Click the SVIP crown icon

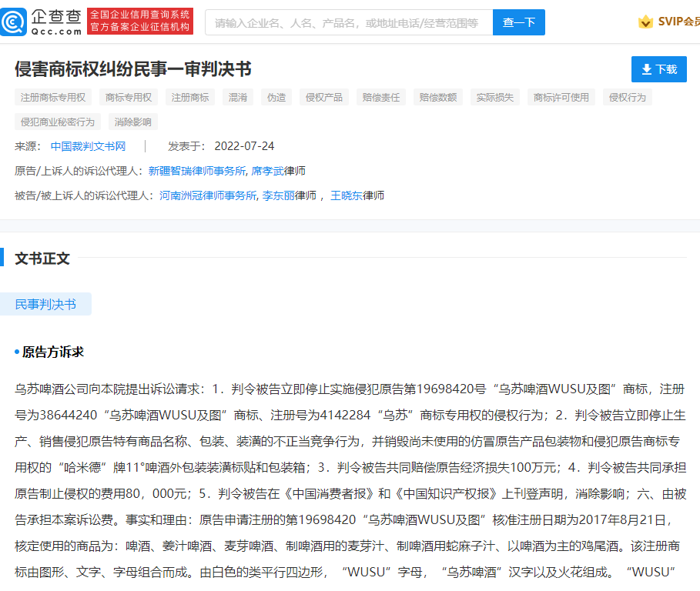coord(645,22)
